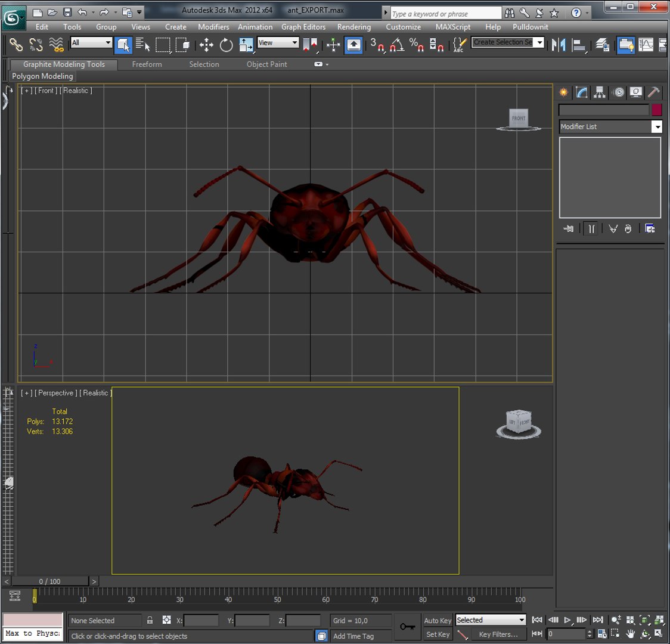Open the Create command panel

pos(564,92)
